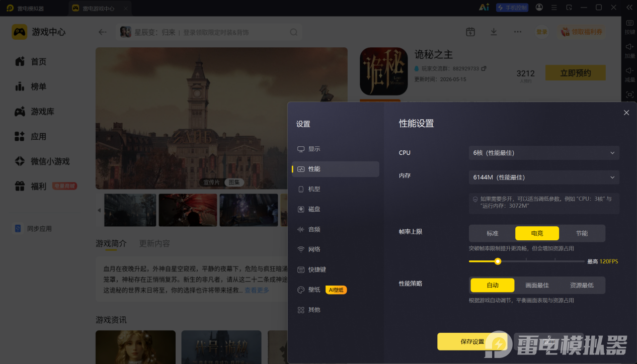Select the 性能 settings tab
Viewport: 637px width, 364px height.
click(x=335, y=169)
